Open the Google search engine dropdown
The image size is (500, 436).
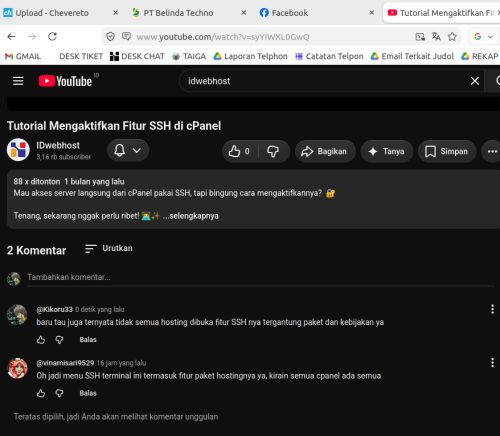pos(483,36)
